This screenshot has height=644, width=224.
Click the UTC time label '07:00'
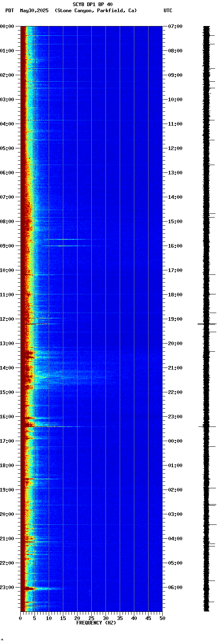point(175,26)
